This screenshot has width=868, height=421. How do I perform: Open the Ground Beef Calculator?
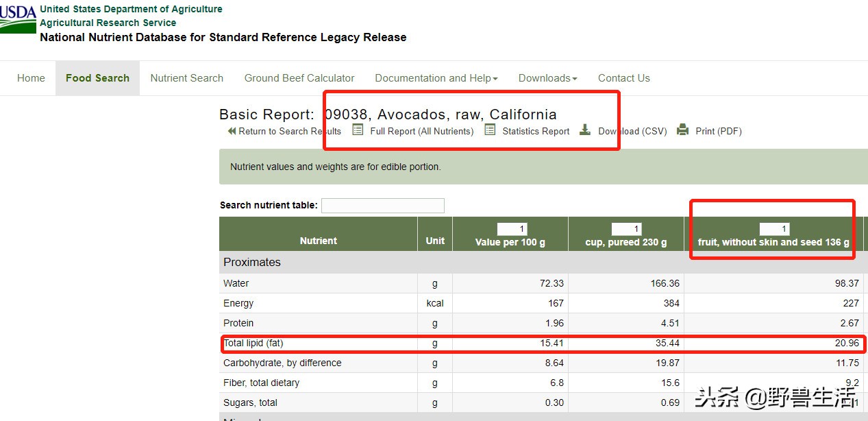pos(299,78)
